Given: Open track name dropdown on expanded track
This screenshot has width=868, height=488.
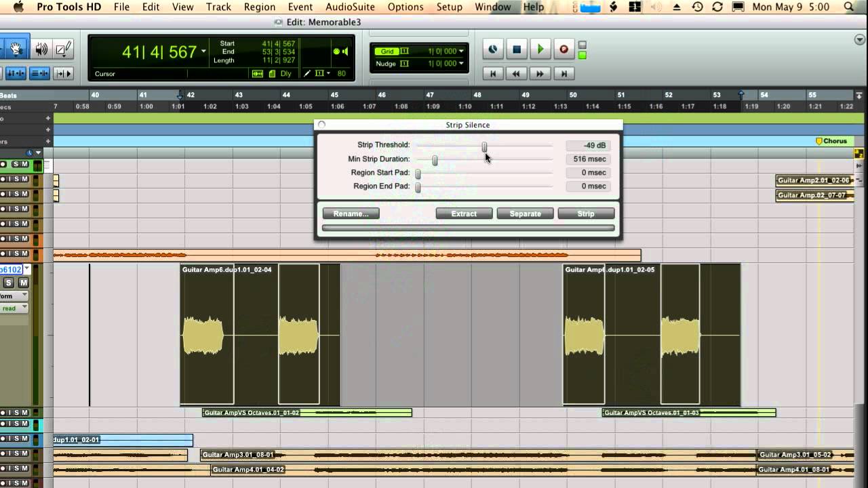Looking at the screenshot, I should pos(27,270).
